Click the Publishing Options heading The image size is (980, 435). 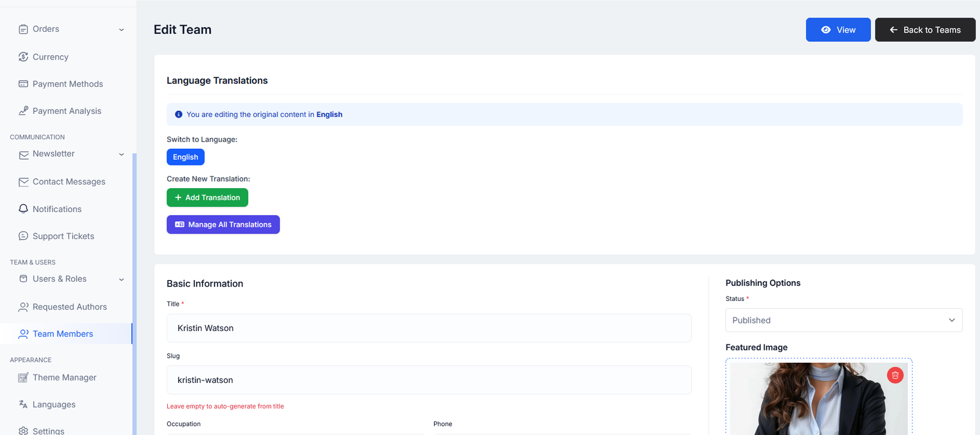click(x=763, y=283)
